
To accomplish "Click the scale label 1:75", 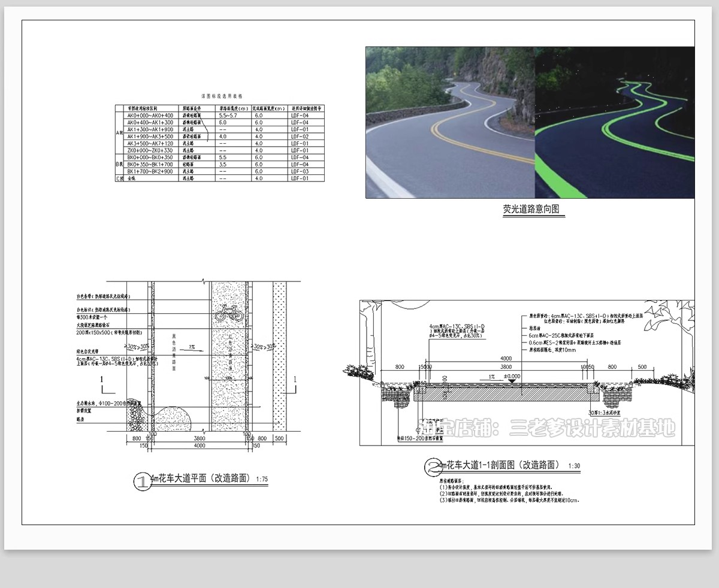I will click(x=262, y=479).
